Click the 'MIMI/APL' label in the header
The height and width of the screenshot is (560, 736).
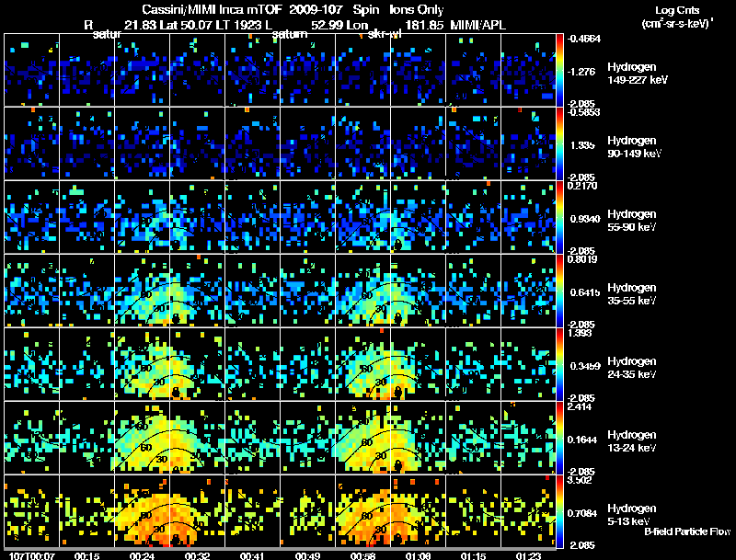click(x=477, y=25)
